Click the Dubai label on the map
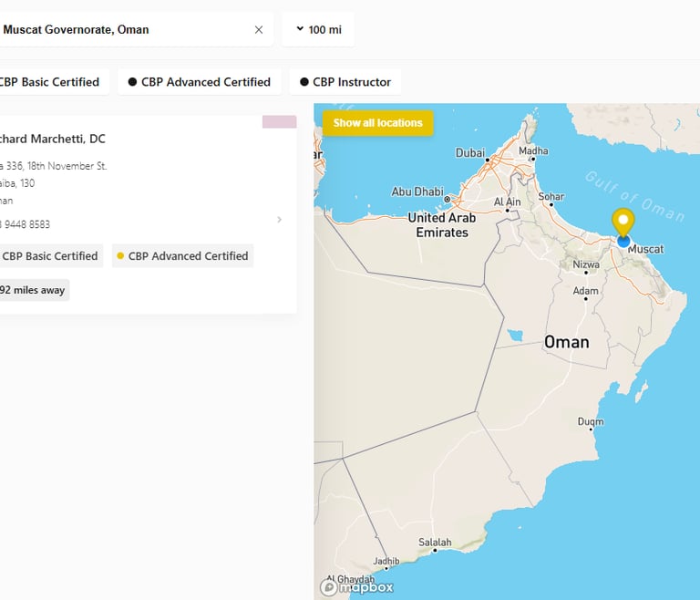 tap(469, 153)
